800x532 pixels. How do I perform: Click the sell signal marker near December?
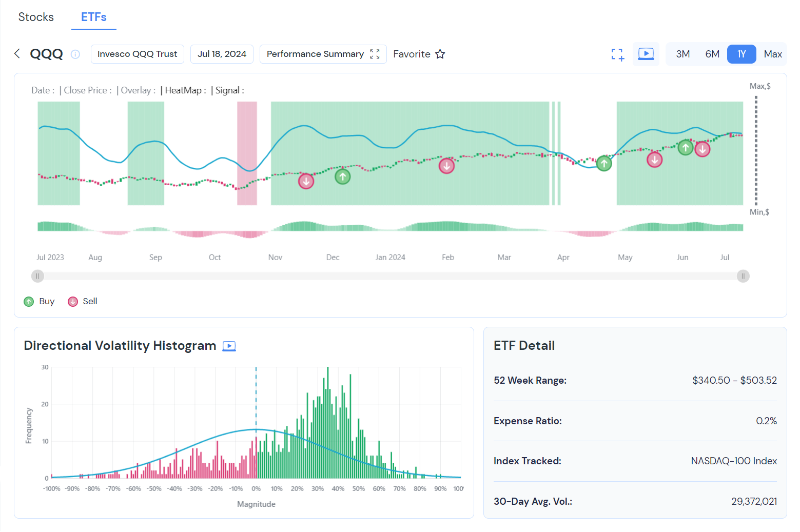tap(306, 181)
